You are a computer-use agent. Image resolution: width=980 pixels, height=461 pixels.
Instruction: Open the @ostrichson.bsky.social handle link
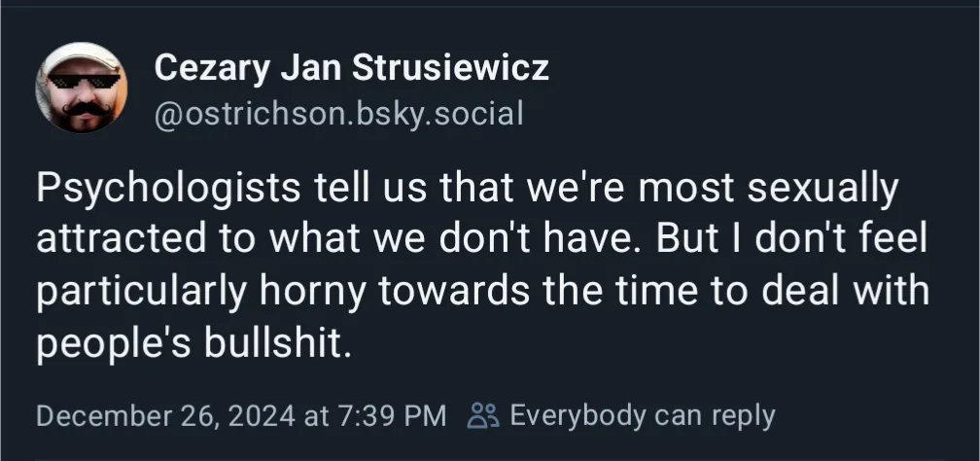click(338, 114)
